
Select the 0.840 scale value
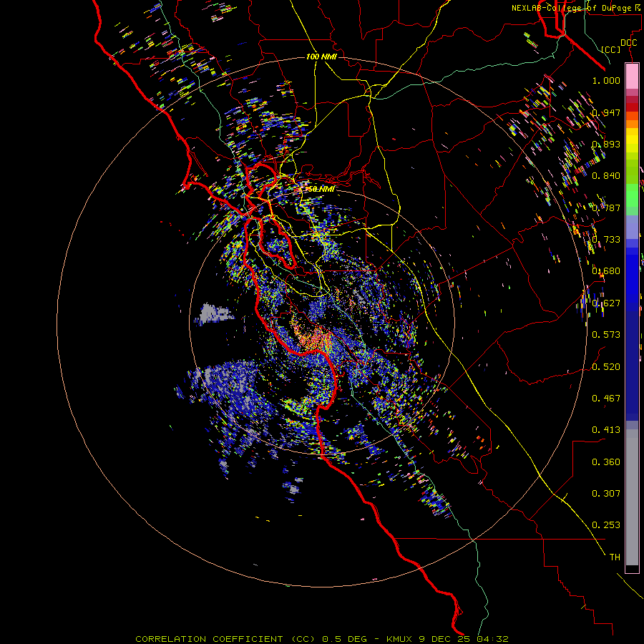coord(606,176)
